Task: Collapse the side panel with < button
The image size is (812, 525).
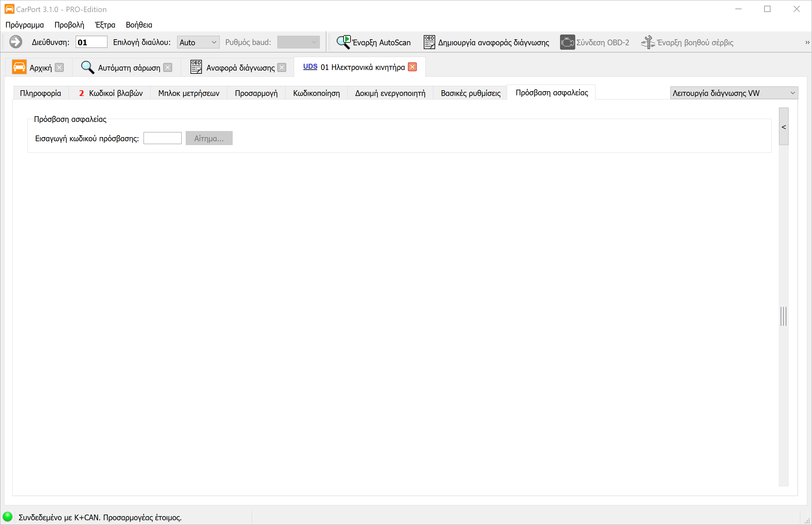Action: tap(784, 127)
